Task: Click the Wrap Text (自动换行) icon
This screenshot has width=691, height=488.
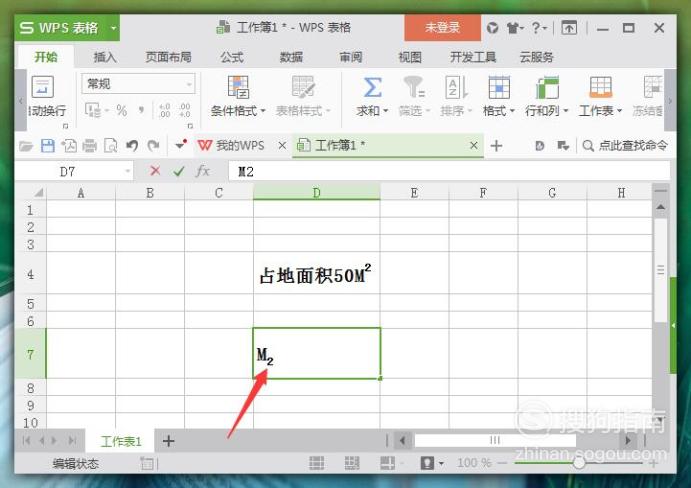Action: 43,87
